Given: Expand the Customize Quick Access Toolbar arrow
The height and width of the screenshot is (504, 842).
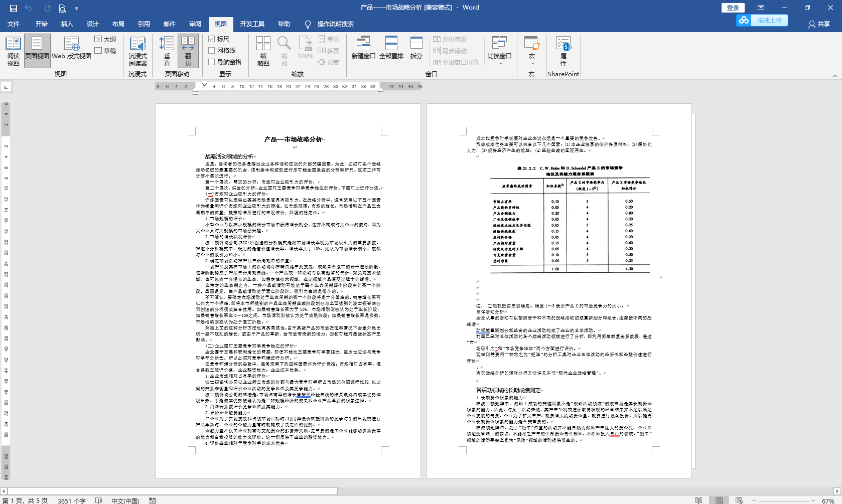Looking at the screenshot, I should 76,9.
